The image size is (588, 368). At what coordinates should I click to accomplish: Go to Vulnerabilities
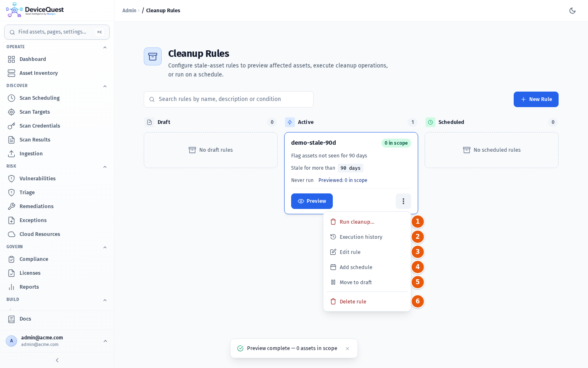click(57, 179)
